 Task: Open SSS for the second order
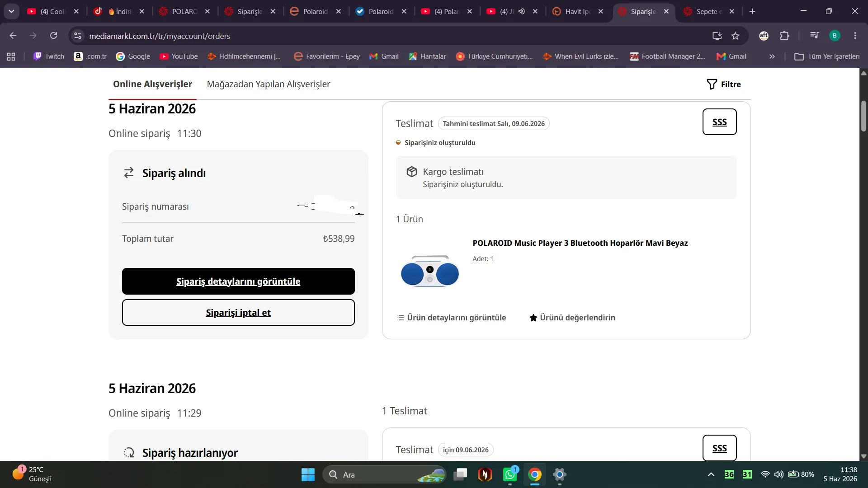click(720, 448)
